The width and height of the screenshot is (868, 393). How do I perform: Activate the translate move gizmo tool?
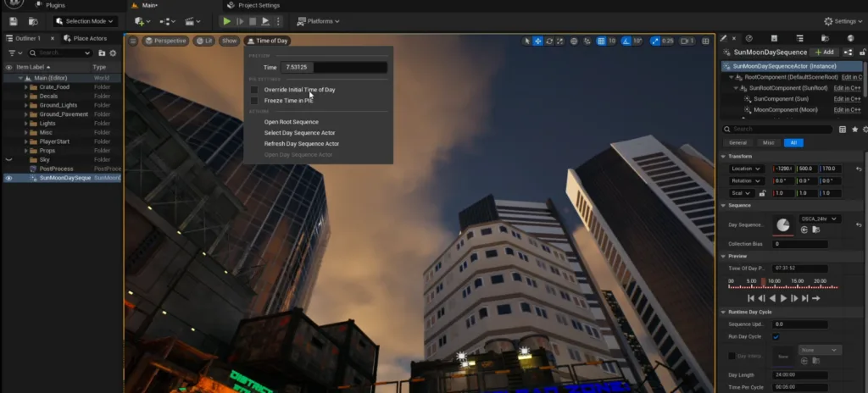[537, 41]
